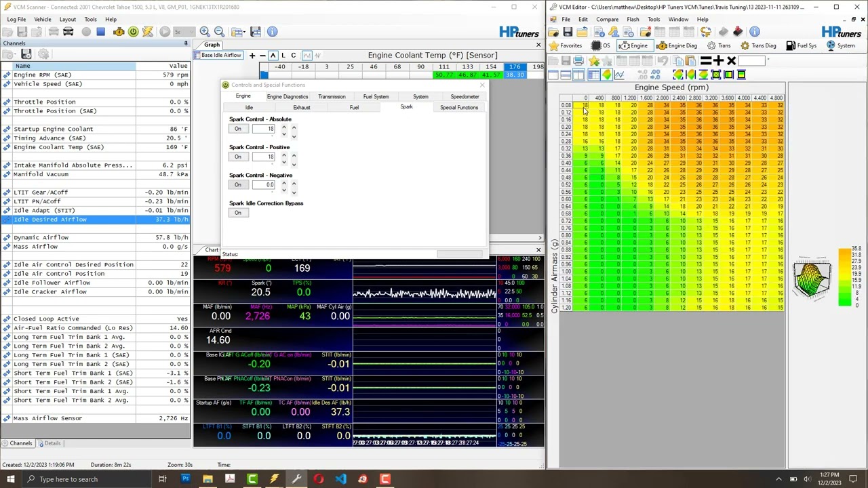Open the Favorites star section
Screen dimensions: 868x488
point(566,45)
